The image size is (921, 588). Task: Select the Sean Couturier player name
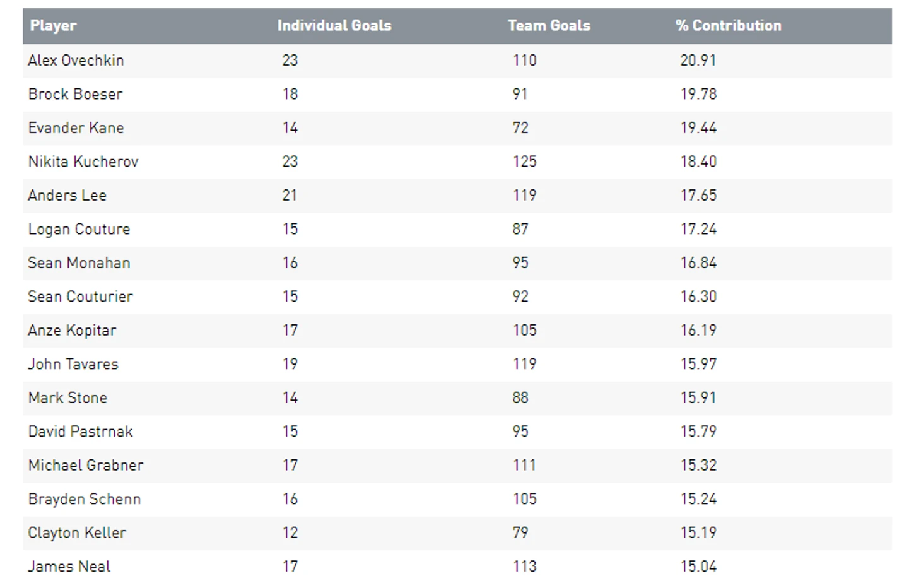tap(80, 297)
